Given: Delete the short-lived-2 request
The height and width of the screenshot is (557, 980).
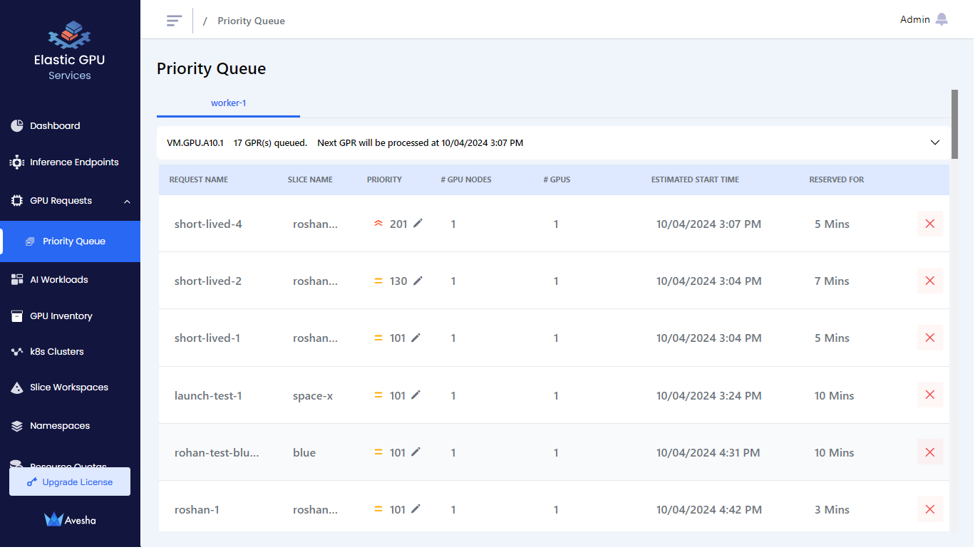Looking at the screenshot, I should click(929, 281).
